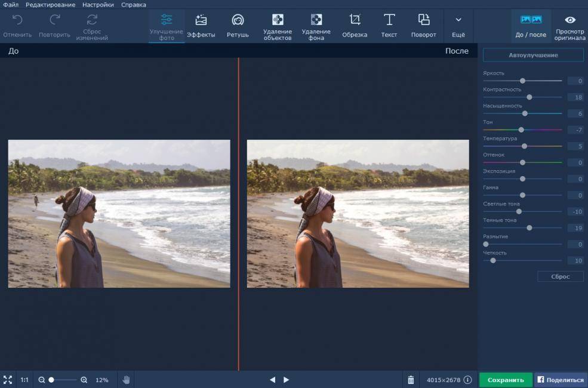Click the green Сохранить button
Image resolution: width=588 pixels, height=388 pixels.
point(506,380)
